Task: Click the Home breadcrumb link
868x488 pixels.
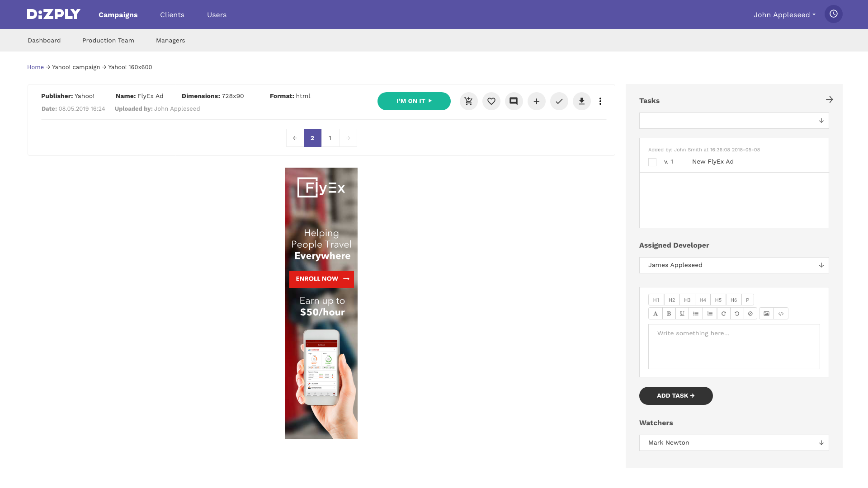Action: (x=35, y=67)
